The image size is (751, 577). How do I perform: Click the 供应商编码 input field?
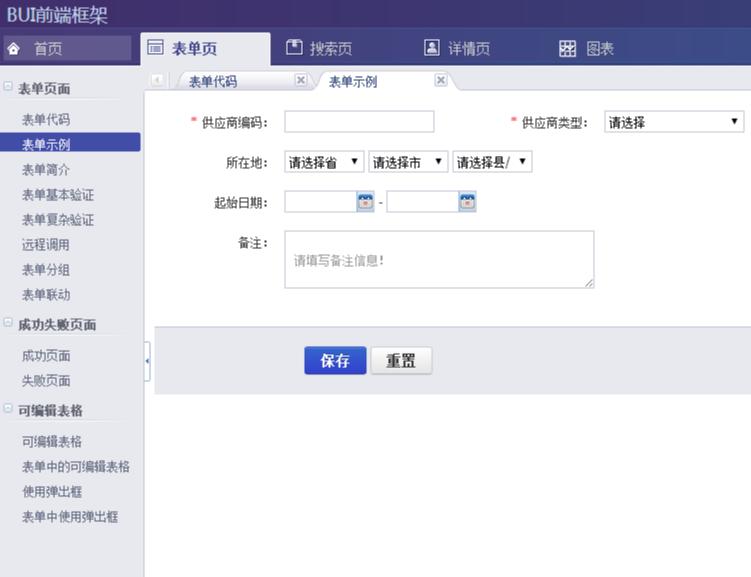pyautogui.click(x=359, y=122)
